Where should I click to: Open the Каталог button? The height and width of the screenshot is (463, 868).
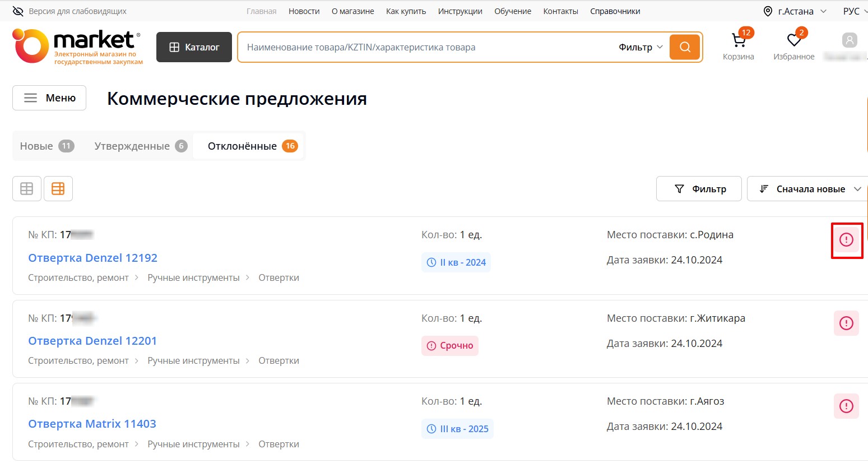194,47
